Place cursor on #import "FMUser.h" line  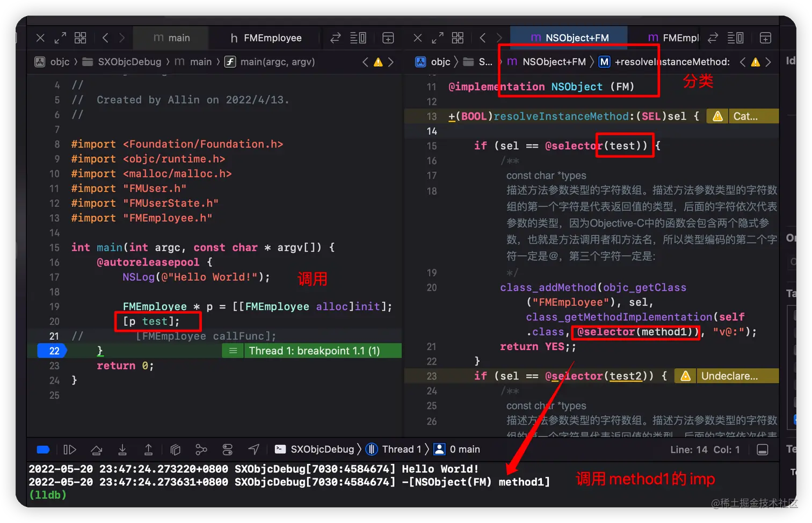tap(129, 188)
